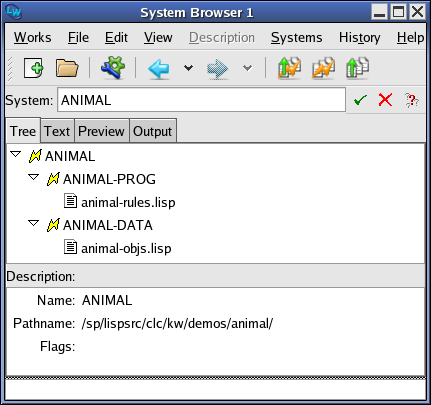Collapse the ANIMAL-DATA subtree
The height and width of the screenshot is (405, 431).
click(x=33, y=223)
